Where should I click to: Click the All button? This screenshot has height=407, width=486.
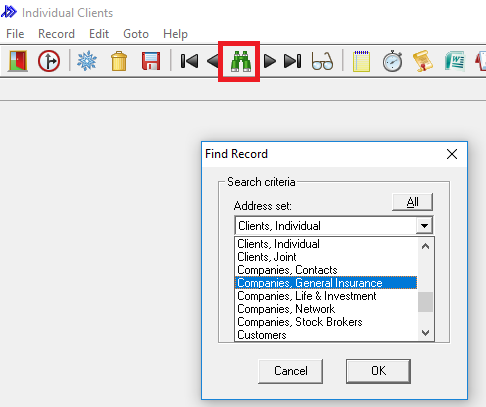pyautogui.click(x=412, y=202)
